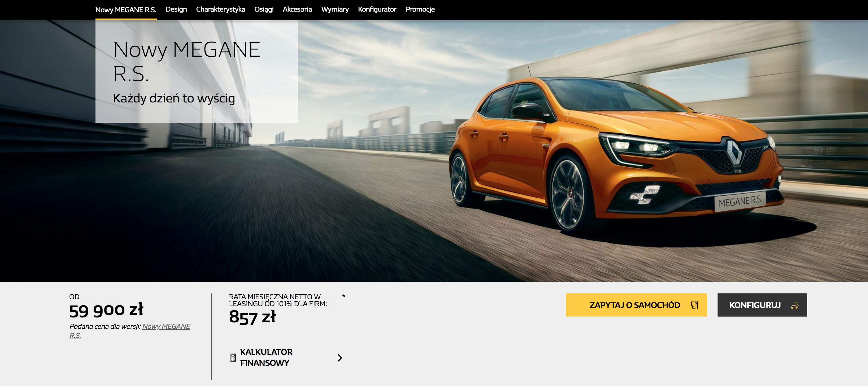Click the Każdy dzień to wyścig headline box

coord(196,71)
